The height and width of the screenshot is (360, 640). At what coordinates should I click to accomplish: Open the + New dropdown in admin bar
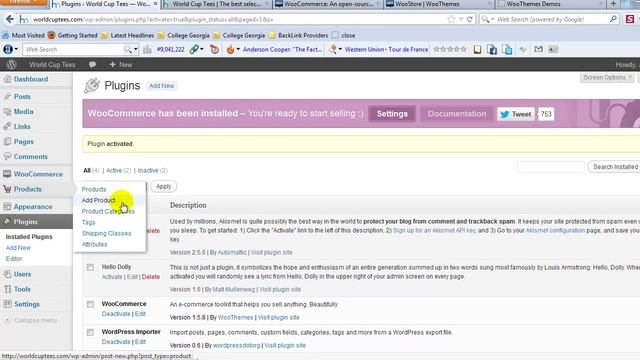121,64
